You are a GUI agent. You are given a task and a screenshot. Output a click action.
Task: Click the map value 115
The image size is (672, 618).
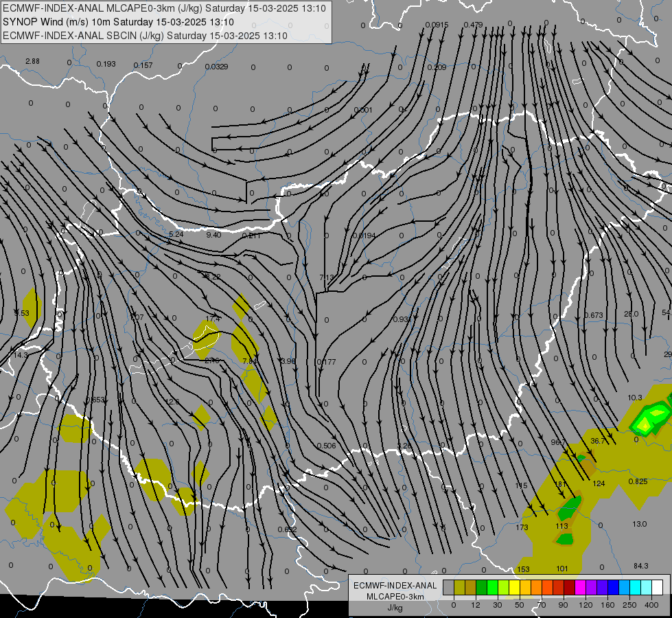pos(521,485)
